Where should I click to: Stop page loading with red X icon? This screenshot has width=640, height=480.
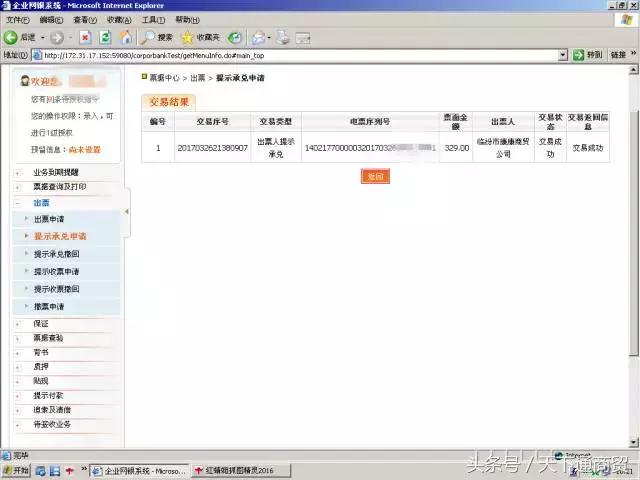click(x=85, y=38)
